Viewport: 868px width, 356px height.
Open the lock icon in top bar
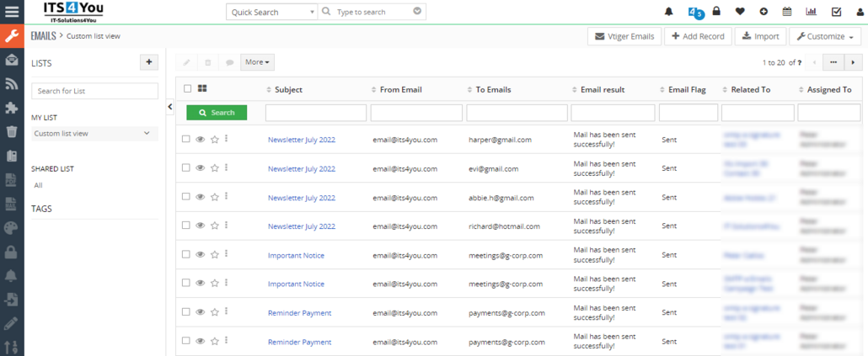click(716, 12)
